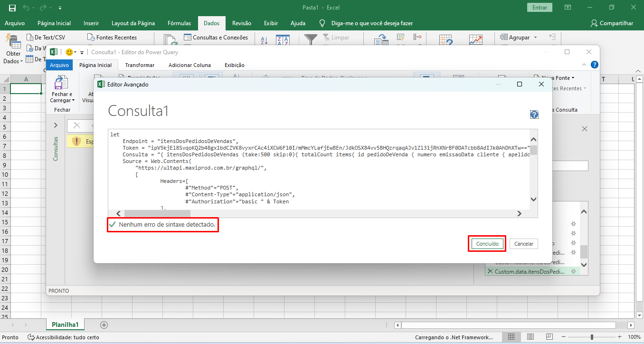Click the De Text/CSV import icon
This screenshot has height=344, width=644.
pos(30,38)
